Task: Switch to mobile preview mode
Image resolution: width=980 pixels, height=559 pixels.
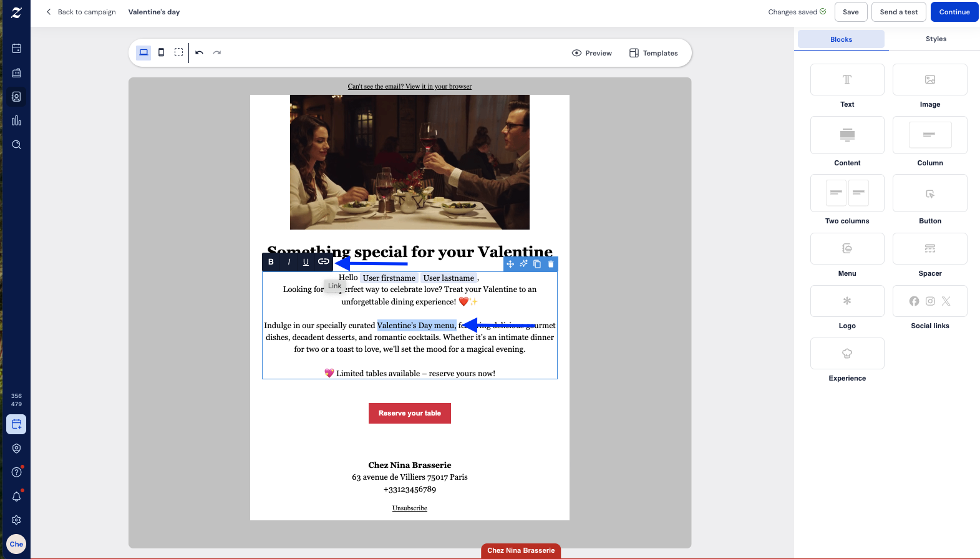Action: click(161, 53)
